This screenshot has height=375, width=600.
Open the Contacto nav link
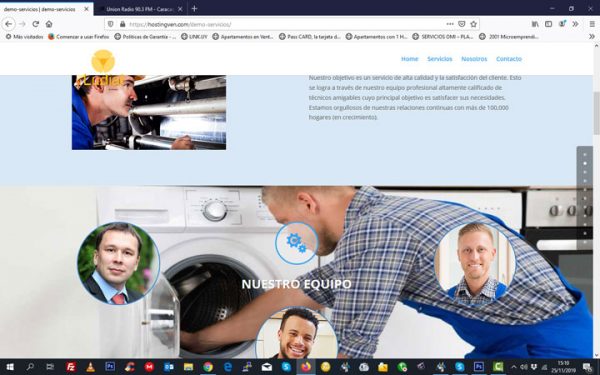(509, 59)
